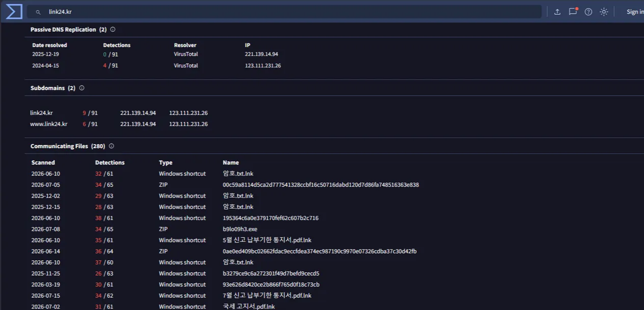Select the 38 / 61 detections cell
The width and height of the screenshot is (644, 310).
coord(104,218)
